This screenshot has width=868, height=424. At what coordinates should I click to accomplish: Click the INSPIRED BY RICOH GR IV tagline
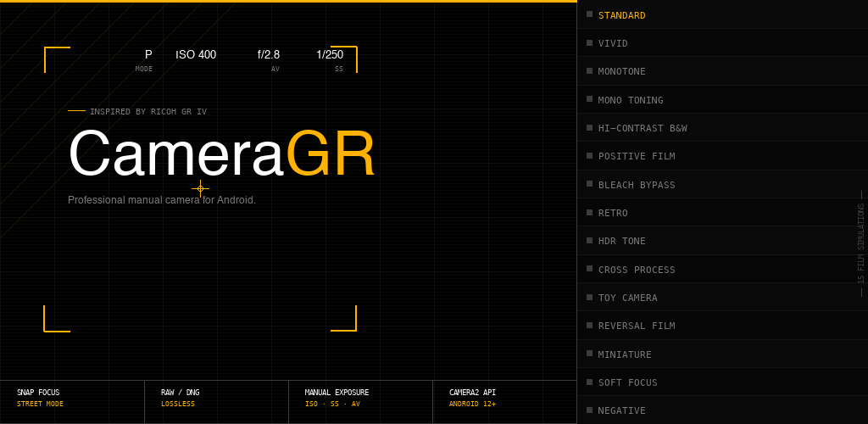click(148, 111)
